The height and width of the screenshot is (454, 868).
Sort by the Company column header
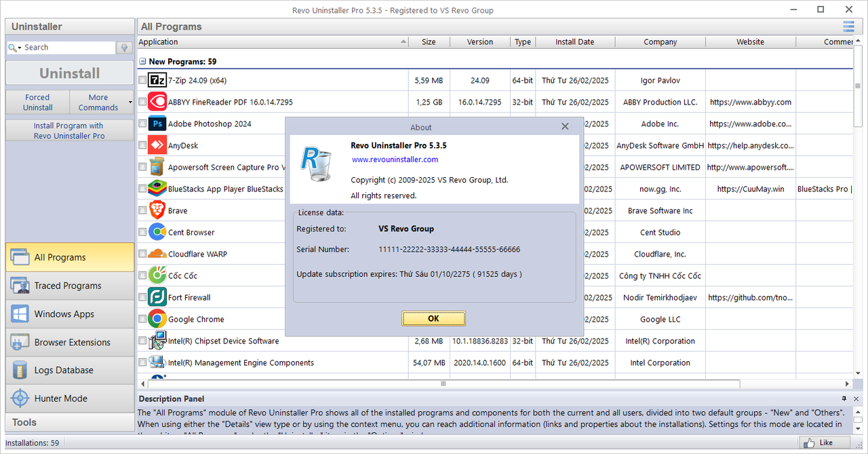660,42
